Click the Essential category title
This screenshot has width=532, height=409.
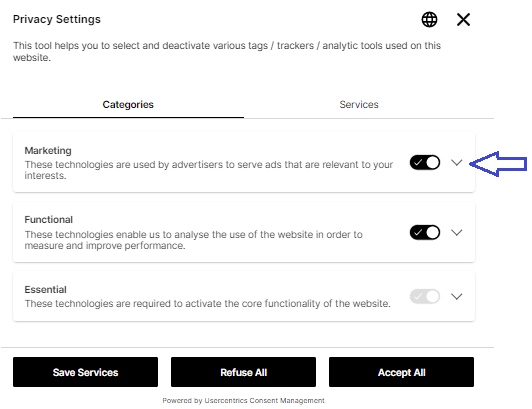pyautogui.click(x=45, y=290)
